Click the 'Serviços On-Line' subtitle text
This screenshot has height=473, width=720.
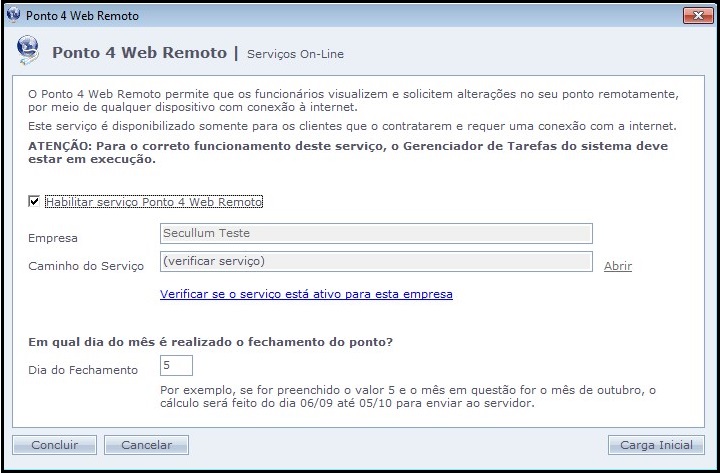[295, 54]
